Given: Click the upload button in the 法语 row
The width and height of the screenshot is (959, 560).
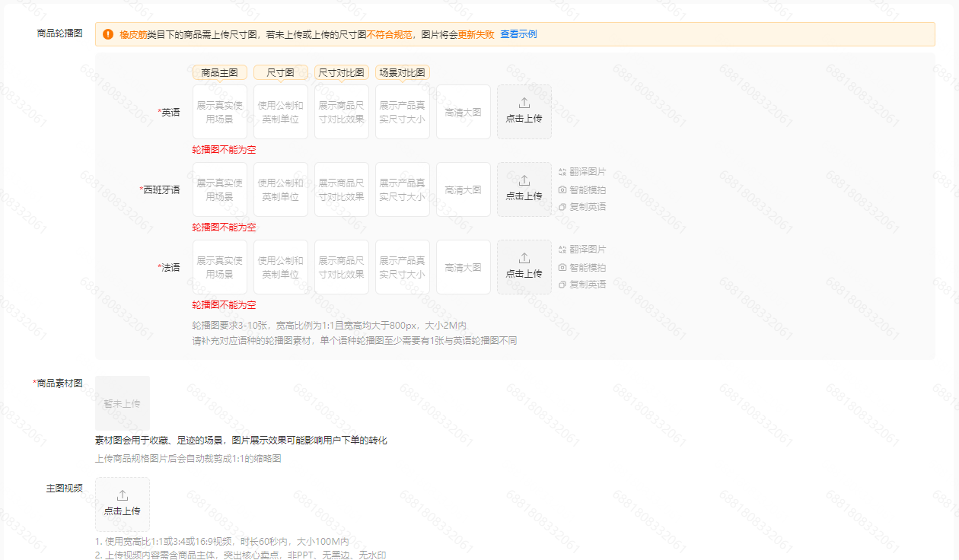Looking at the screenshot, I should click(x=524, y=267).
